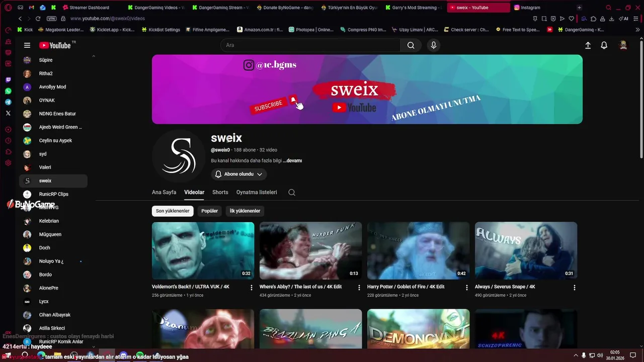Add page to bookmarks heart icon
This screenshot has width=644, height=362.
572,19
